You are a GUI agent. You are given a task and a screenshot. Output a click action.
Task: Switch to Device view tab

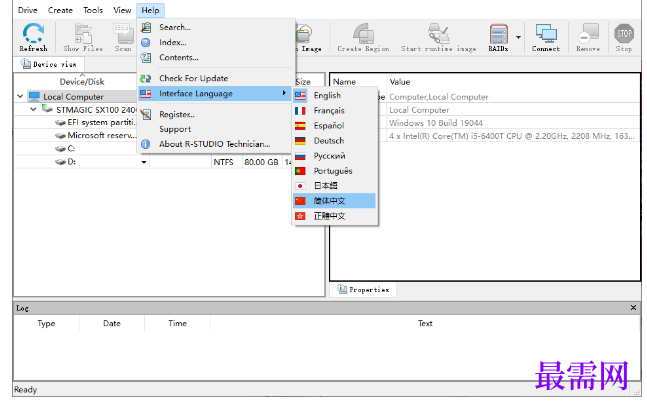49,64
